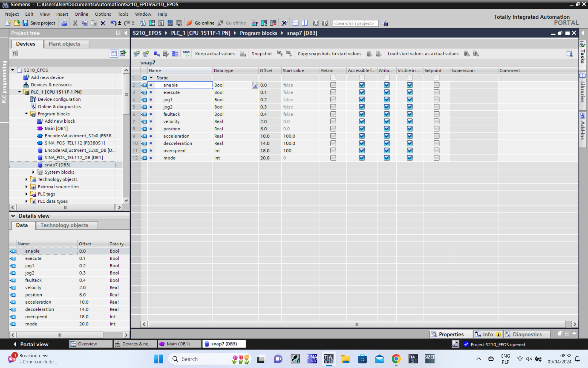Open the Online menu
Screen dimensions: 588x368
(81, 14)
